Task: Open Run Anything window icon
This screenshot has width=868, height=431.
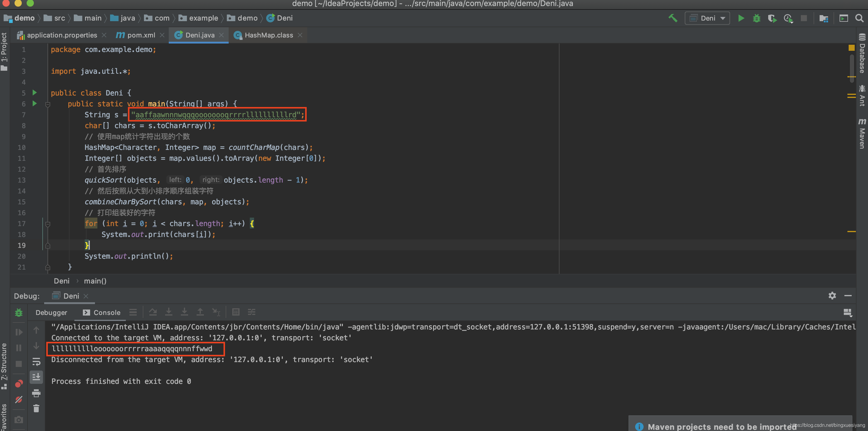Action: coord(844,18)
